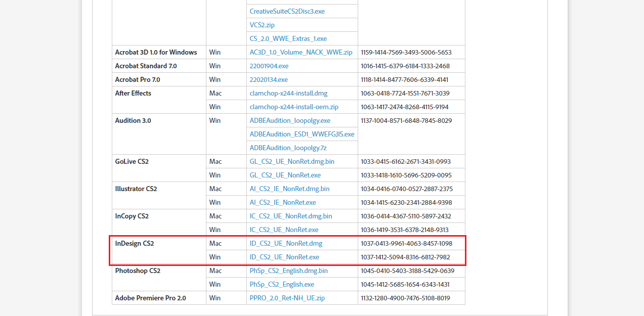This screenshot has width=644, height=316.
Task: Select serial number 1045-0410-5403-3188-5429-0639
Action: coord(407,270)
